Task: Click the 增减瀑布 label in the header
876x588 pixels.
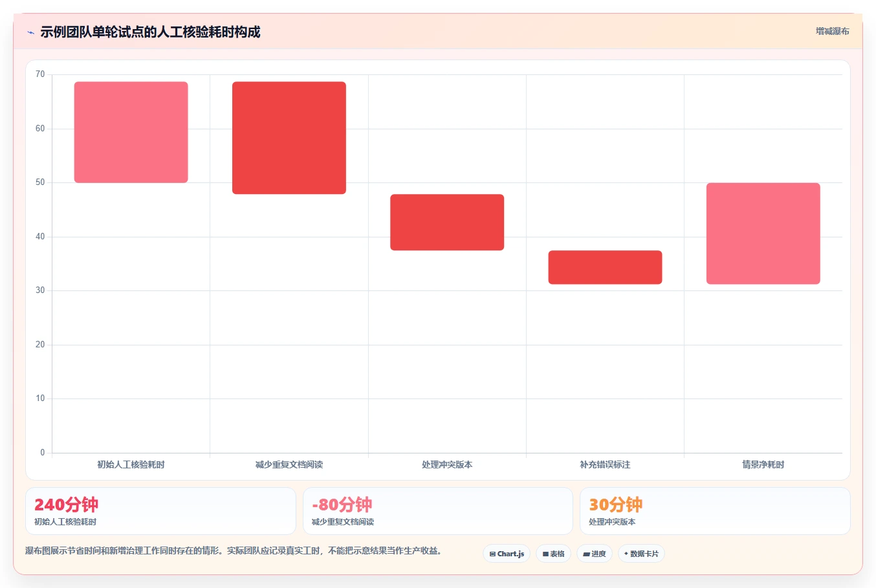Action: click(x=832, y=31)
